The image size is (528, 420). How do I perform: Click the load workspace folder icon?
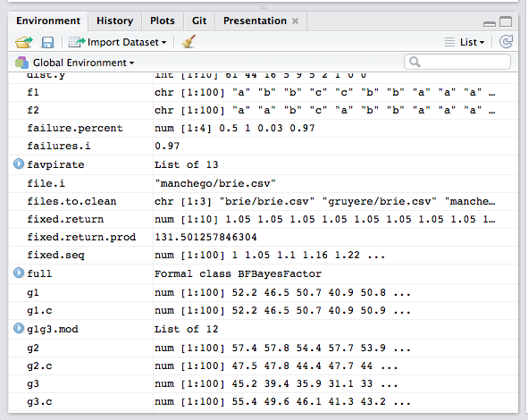(23, 42)
